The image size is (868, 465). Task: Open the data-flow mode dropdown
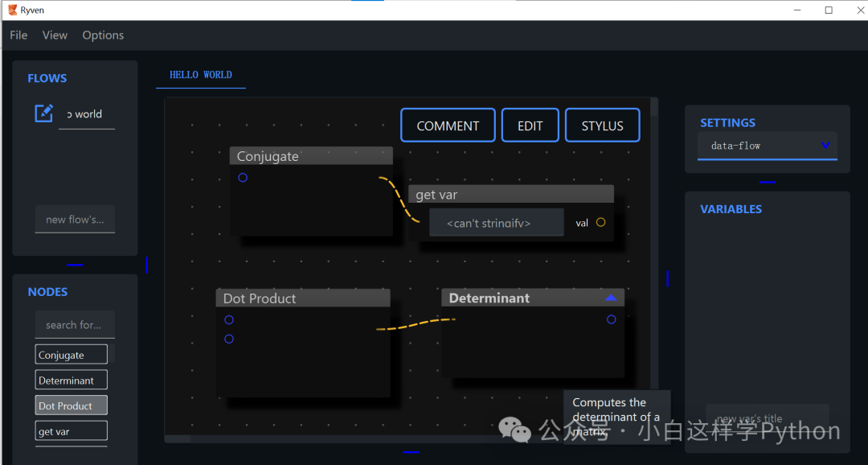point(767,146)
